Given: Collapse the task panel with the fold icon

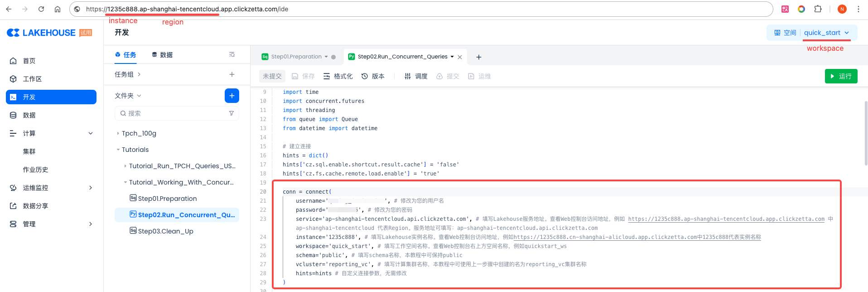Looking at the screenshot, I should point(232,54).
